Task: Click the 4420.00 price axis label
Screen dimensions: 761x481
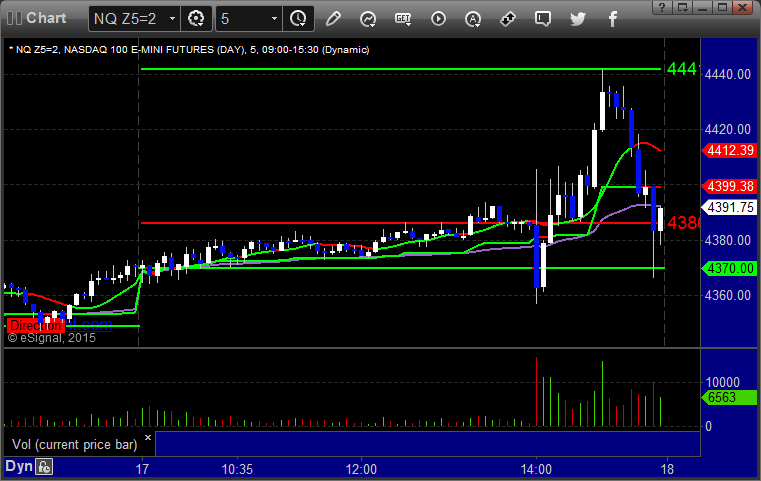Action: 728,130
